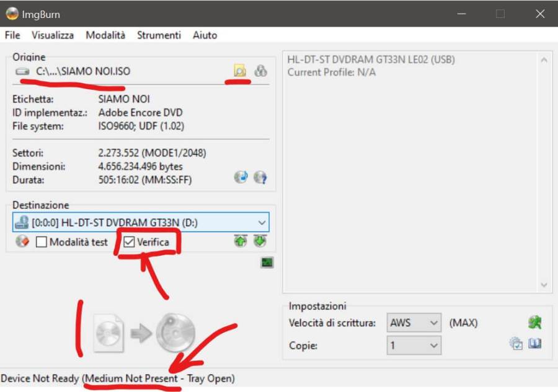This screenshot has height=392, width=558.
Task: Open the Strumenti menu
Action: [x=159, y=35]
